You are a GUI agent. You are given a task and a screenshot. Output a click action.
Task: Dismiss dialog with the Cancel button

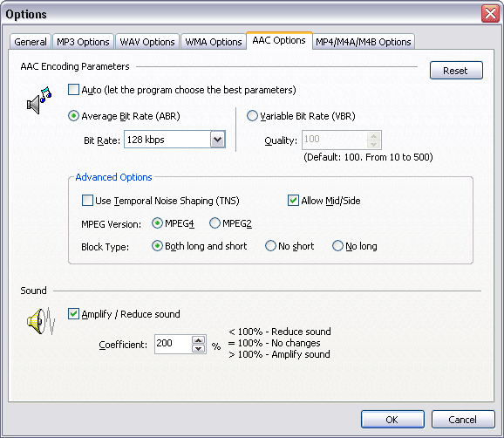click(463, 420)
